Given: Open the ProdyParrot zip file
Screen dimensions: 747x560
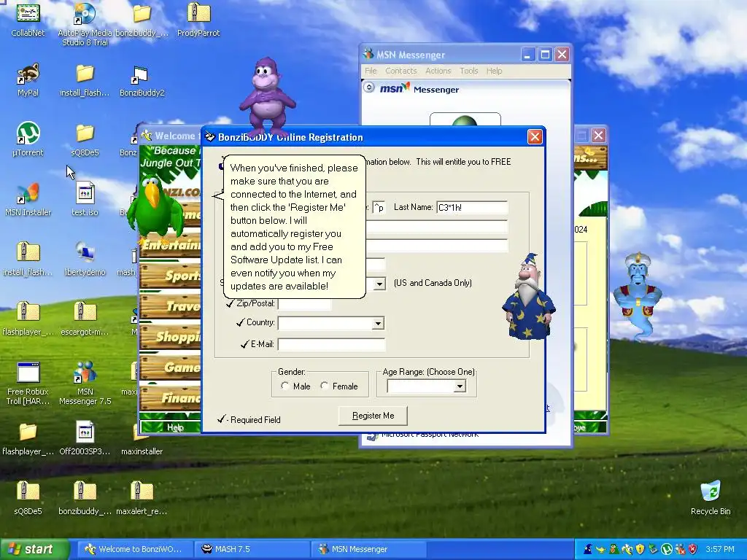Looking at the screenshot, I should coord(198,19).
